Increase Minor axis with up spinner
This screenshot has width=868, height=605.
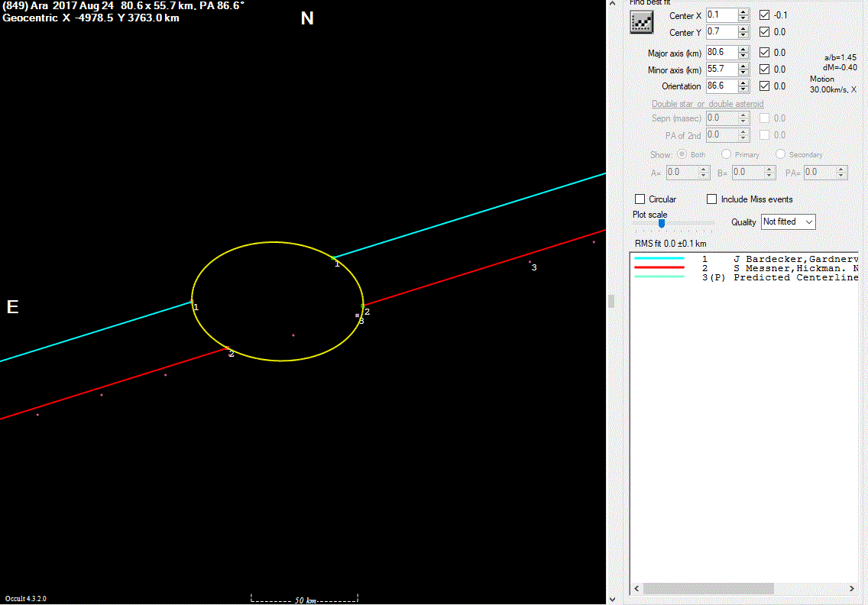[743, 66]
